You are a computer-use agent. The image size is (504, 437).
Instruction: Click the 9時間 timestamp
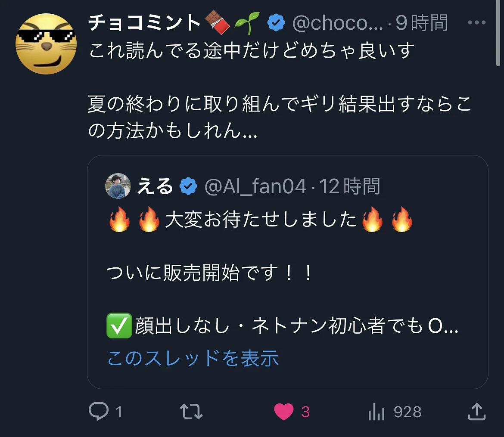click(421, 23)
